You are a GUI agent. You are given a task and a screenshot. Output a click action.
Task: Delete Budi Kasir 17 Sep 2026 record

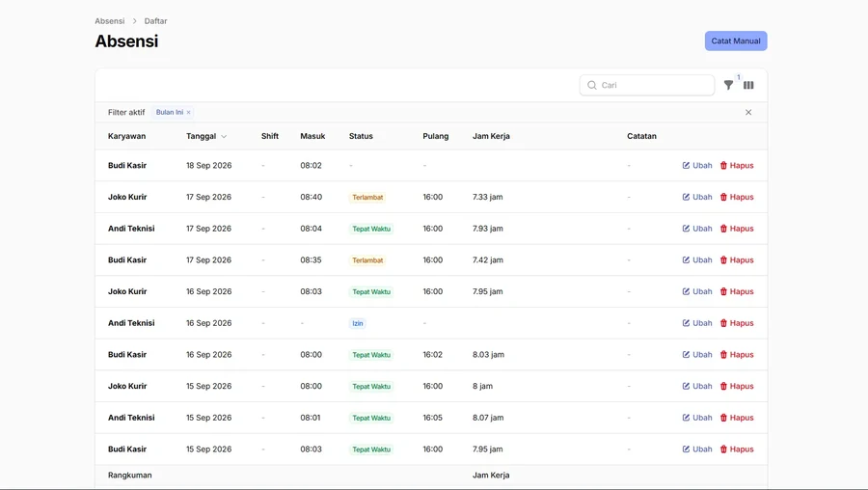[737, 260]
